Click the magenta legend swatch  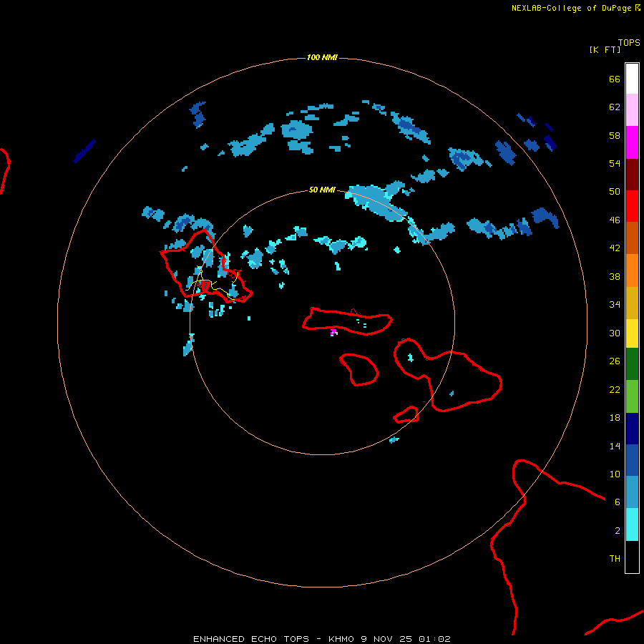(632, 142)
